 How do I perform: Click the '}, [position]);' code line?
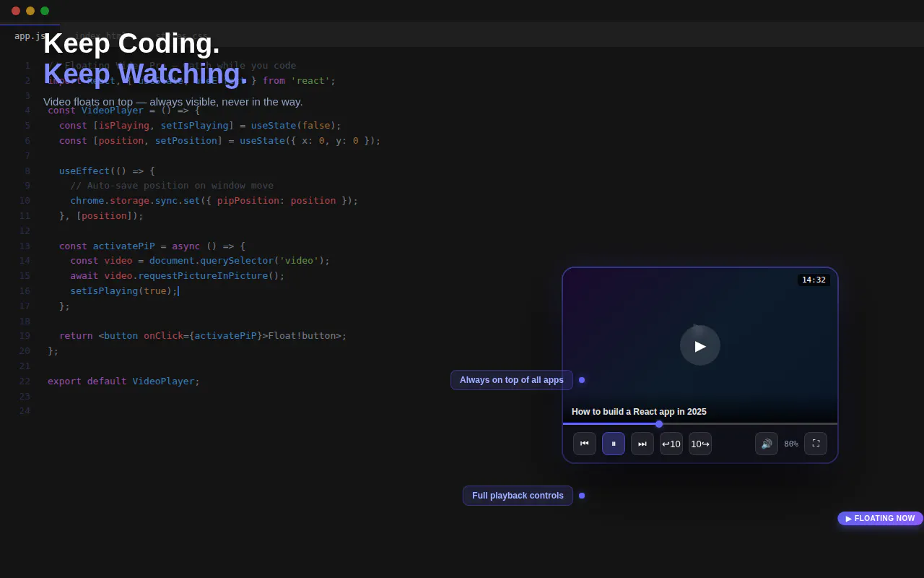[101, 216]
